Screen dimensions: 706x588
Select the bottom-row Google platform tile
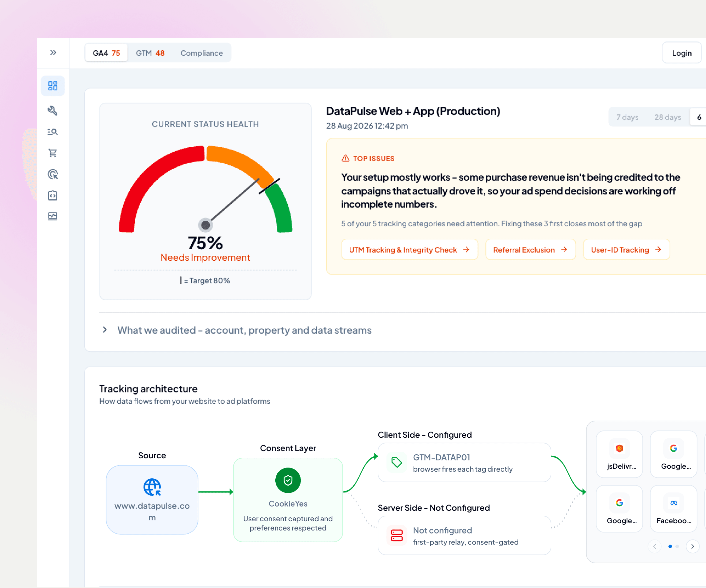click(619, 509)
